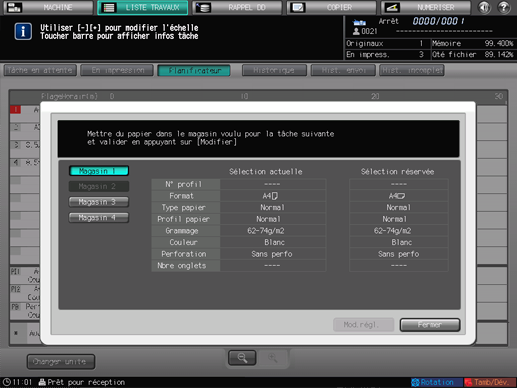Click the clock icon showing 11:01
Image resolution: width=517 pixels, height=388 pixels.
7,382
